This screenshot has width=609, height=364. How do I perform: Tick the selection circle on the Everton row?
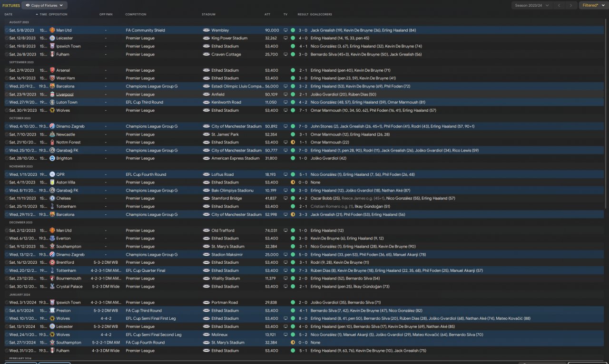point(7,239)
